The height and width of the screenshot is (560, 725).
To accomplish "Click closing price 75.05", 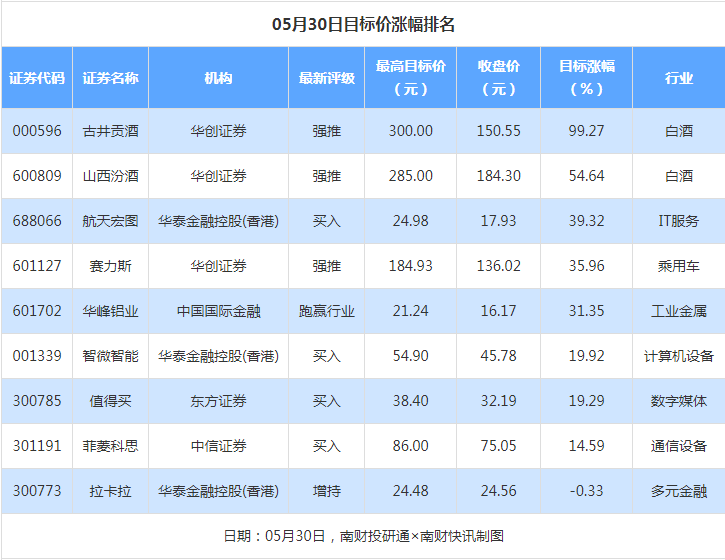I will (498, 445).
